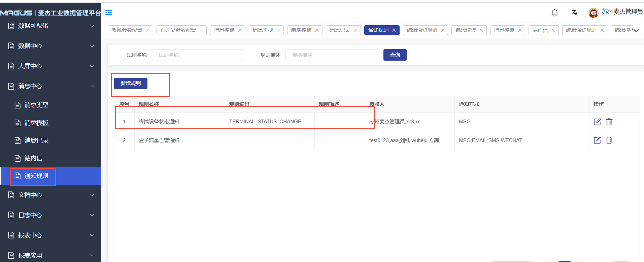Edit the 盒子流量告警通知 rule
Viewport: 644px width, 262px height.
(597, 140)
